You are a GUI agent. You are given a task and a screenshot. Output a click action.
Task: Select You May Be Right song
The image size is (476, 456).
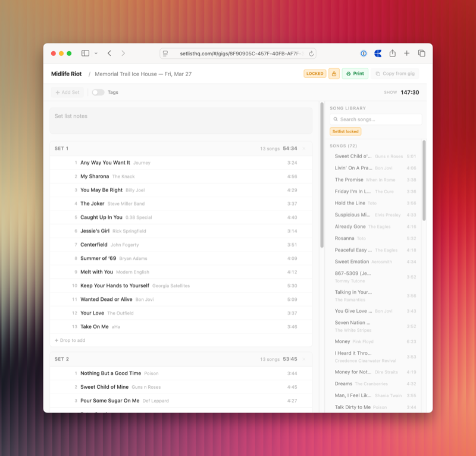pyautogui.click(x=181, y=190)
